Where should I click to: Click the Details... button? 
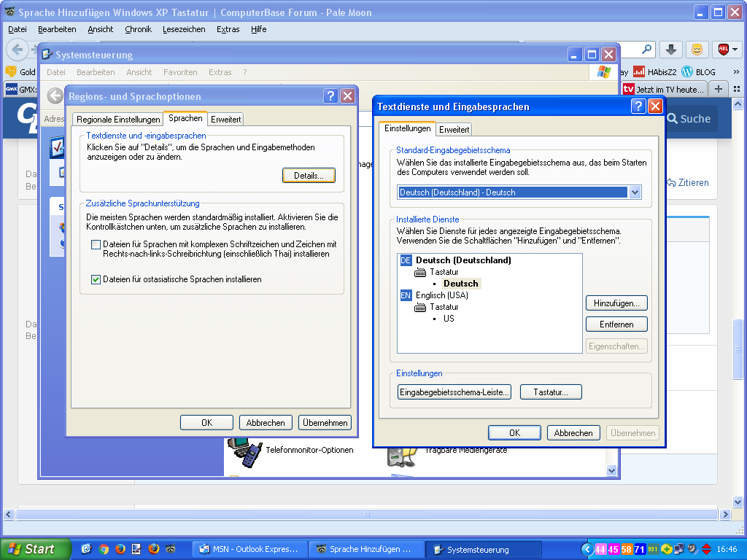click(309, 176)
